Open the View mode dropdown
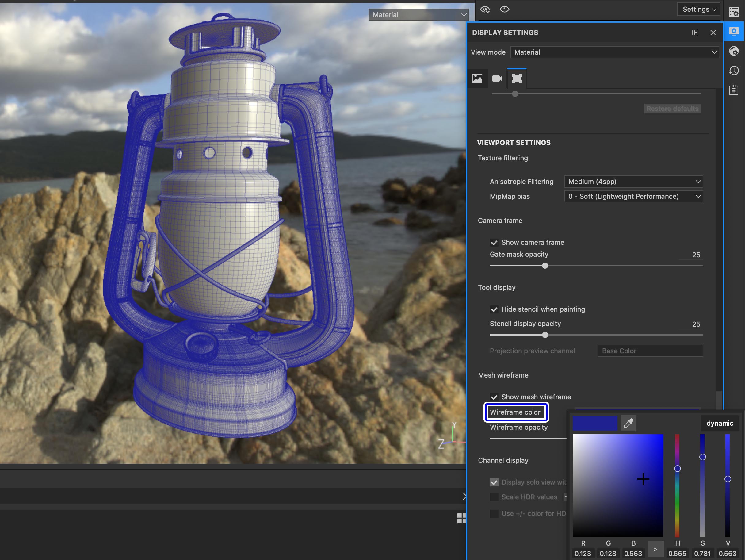Image resolution: width=745 pixels, height=560 pixels. pyautogui.click(x=614, y=52)
